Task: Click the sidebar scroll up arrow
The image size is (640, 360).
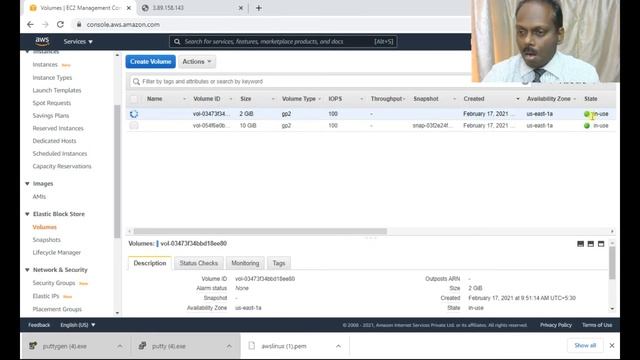Action: pyautogui.click(x=117, y=55)
